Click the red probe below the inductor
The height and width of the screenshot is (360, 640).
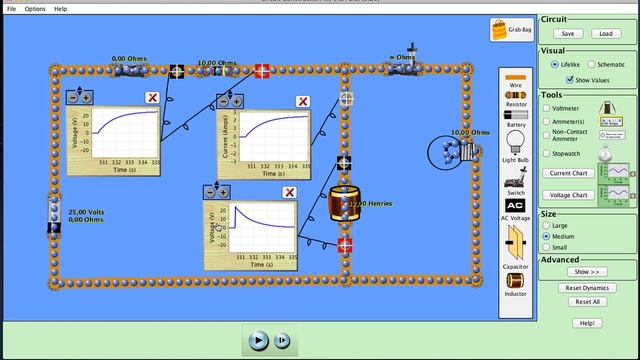coord(344,245)
